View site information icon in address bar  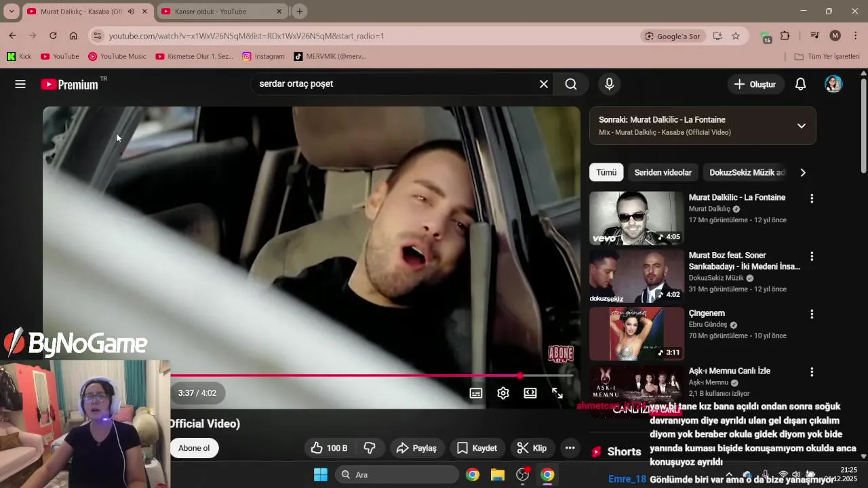click(x=97, y=36)
